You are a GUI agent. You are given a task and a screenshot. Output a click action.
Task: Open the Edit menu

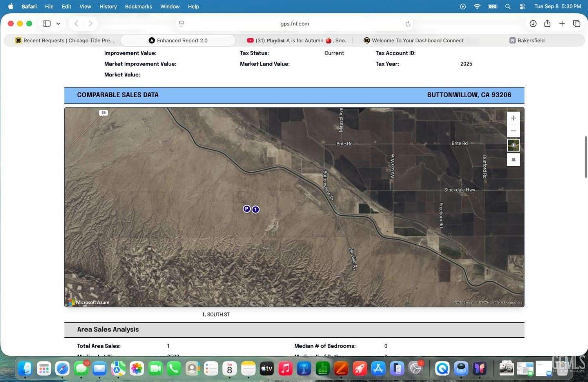[67, 6]
